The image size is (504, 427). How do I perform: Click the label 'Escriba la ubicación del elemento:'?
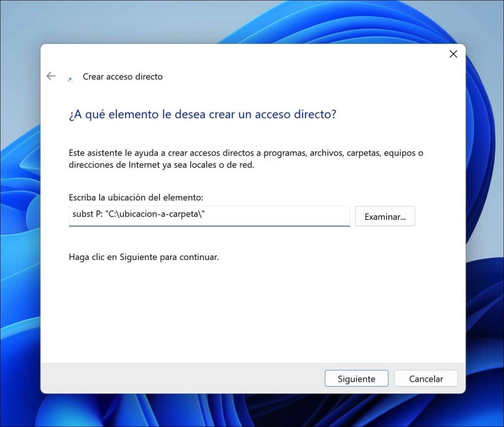[x=136, y=197]
